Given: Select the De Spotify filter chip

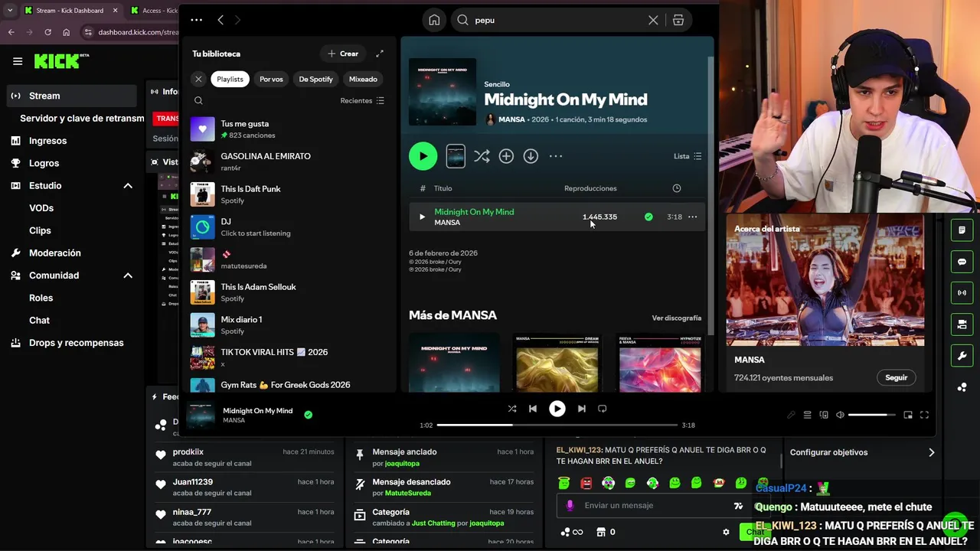Looking at the screenshot, I should (315, 79).
